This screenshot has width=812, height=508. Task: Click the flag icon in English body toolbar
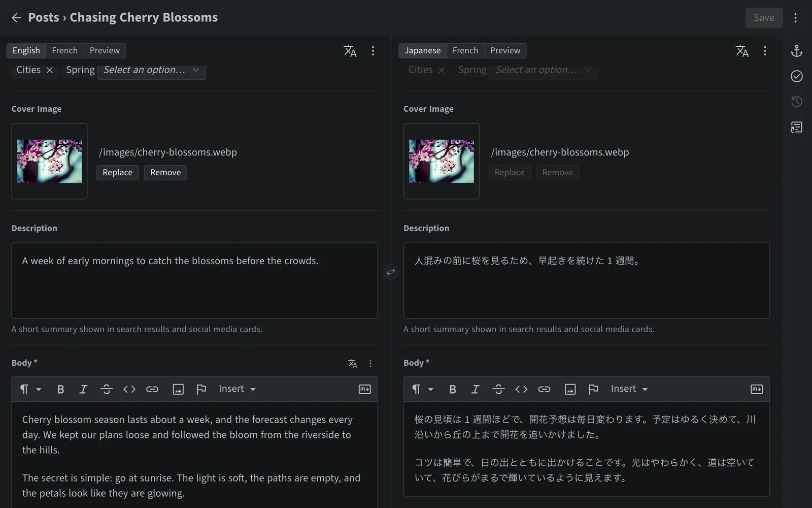tap(201, 389)
